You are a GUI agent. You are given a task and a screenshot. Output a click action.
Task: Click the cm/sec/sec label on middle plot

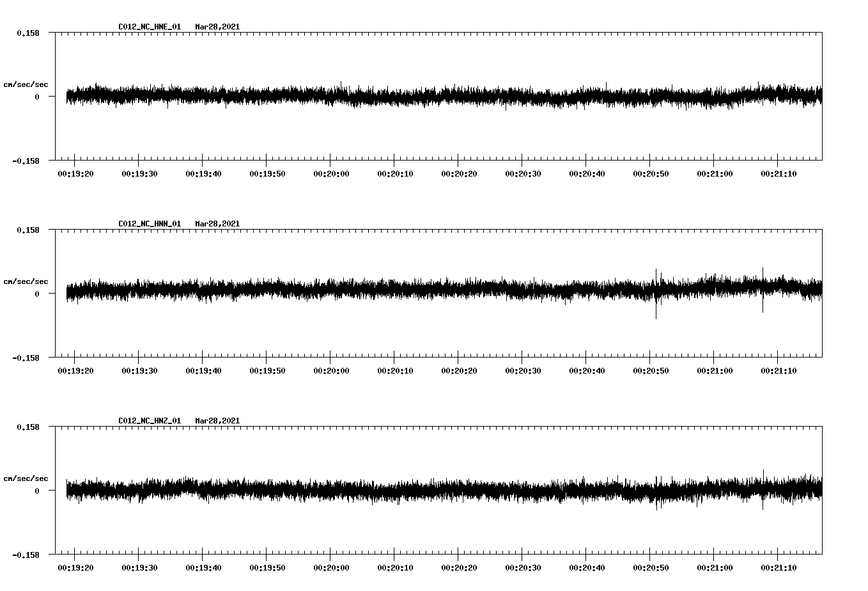pyautogui.click(x=26, y=281)
